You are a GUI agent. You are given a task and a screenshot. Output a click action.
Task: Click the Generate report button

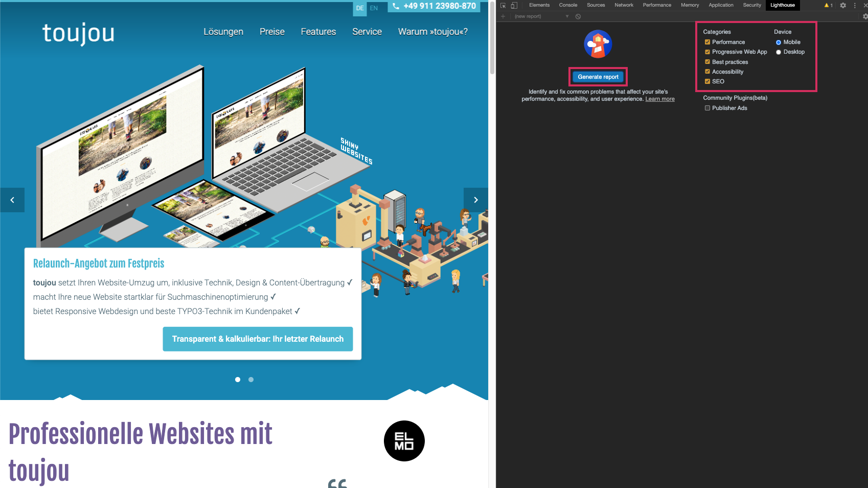(x=598, y=77)
